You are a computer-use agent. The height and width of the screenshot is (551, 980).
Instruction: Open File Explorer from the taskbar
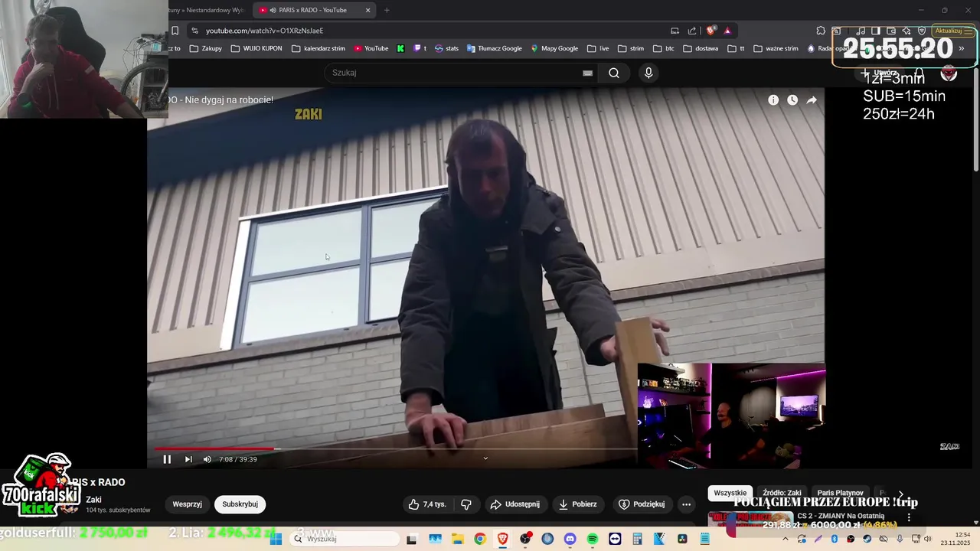pyautogui.click(x=457, y=539)
